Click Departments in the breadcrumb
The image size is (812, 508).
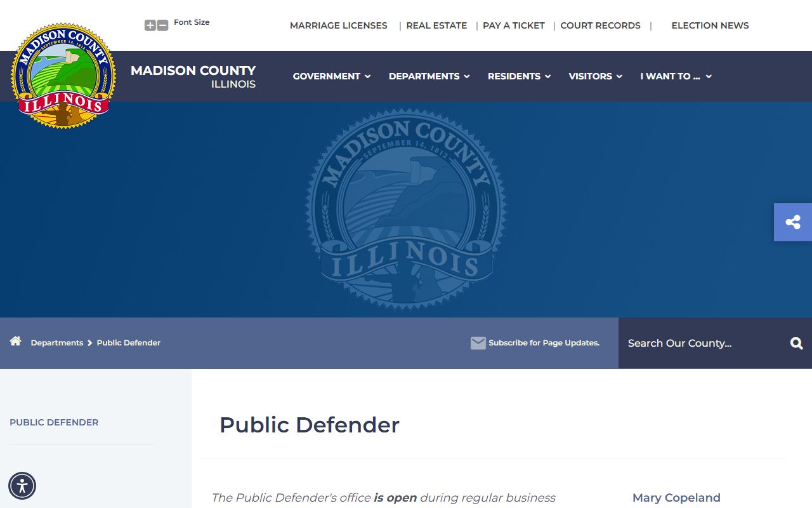tap(57, 343)
